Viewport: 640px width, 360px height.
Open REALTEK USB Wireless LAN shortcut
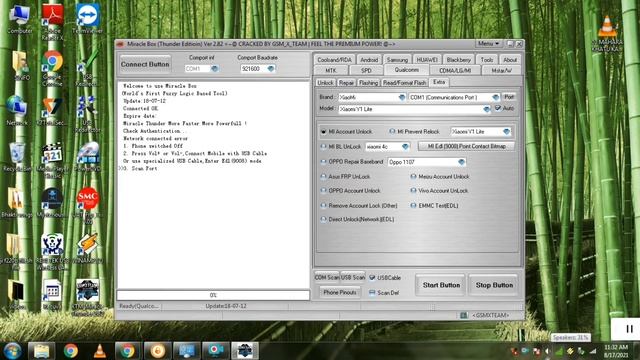coord(52,251)
